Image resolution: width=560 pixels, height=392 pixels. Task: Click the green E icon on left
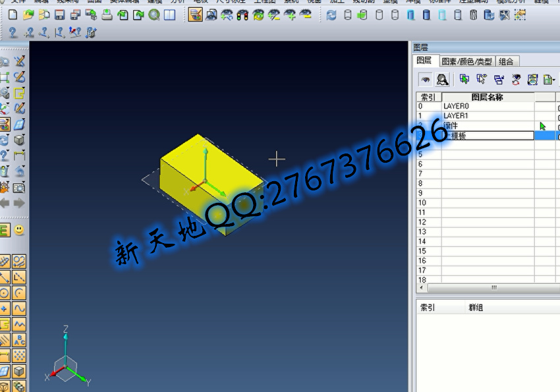pos(4,230)
